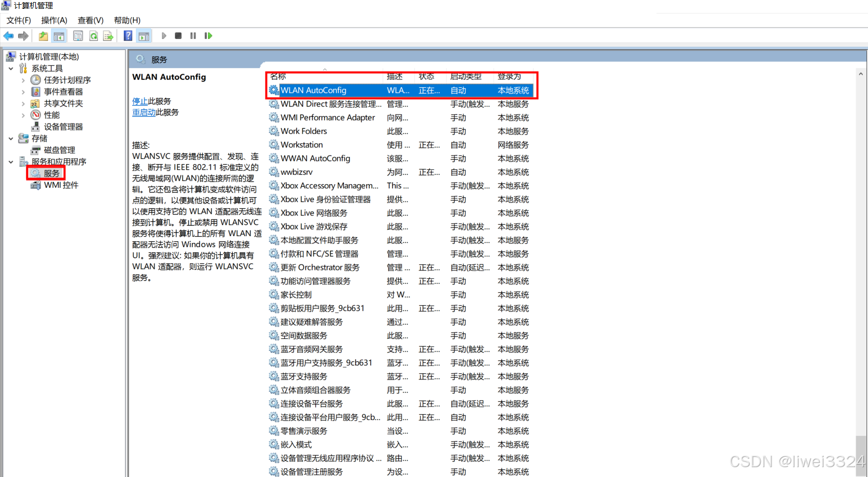Collapse the 系统工具 tree node

(x=11, y=69)
